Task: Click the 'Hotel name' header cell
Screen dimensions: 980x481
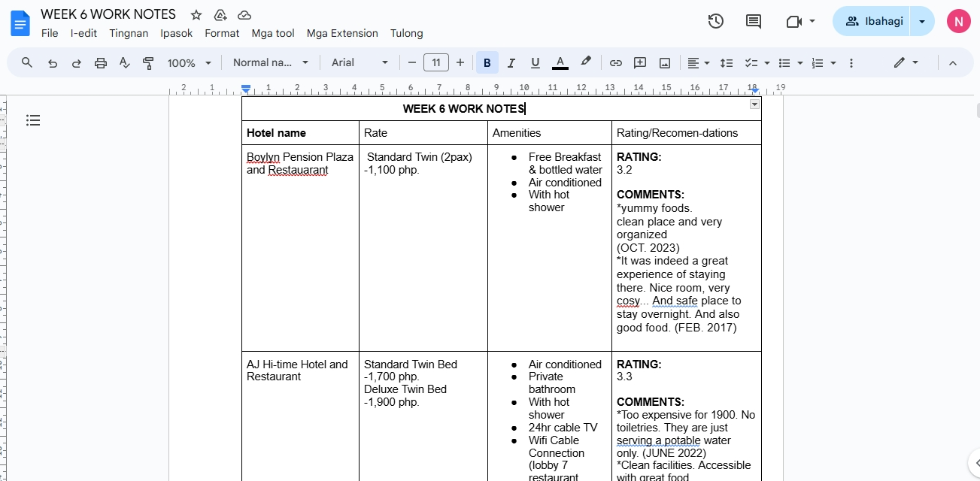Action: coord(300,133)
